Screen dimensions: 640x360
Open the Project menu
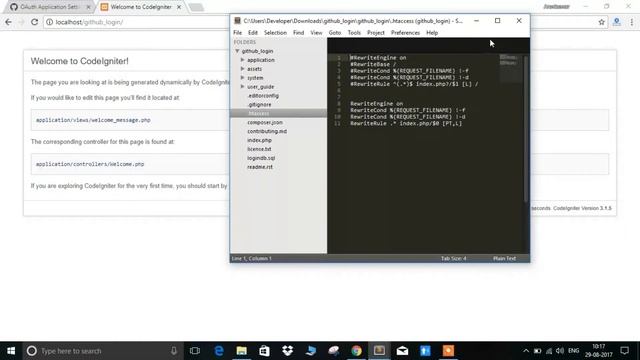point(376,33)
